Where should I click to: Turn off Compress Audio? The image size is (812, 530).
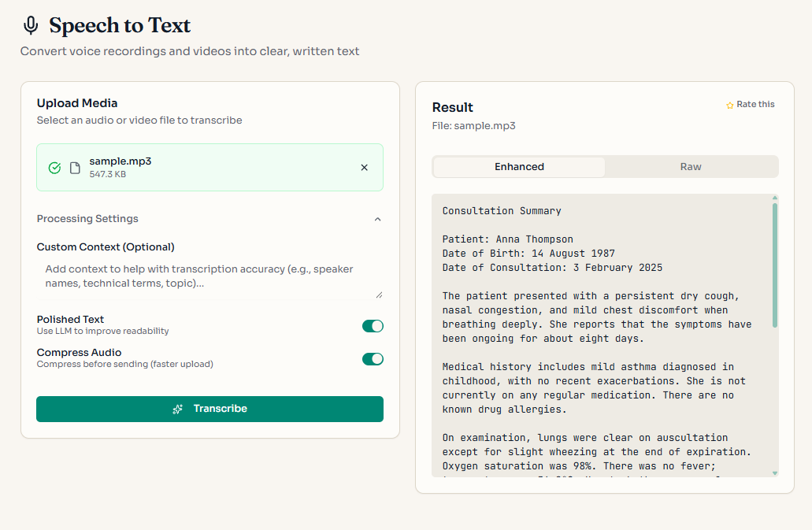pyautogui.click(x=372, y=358)
